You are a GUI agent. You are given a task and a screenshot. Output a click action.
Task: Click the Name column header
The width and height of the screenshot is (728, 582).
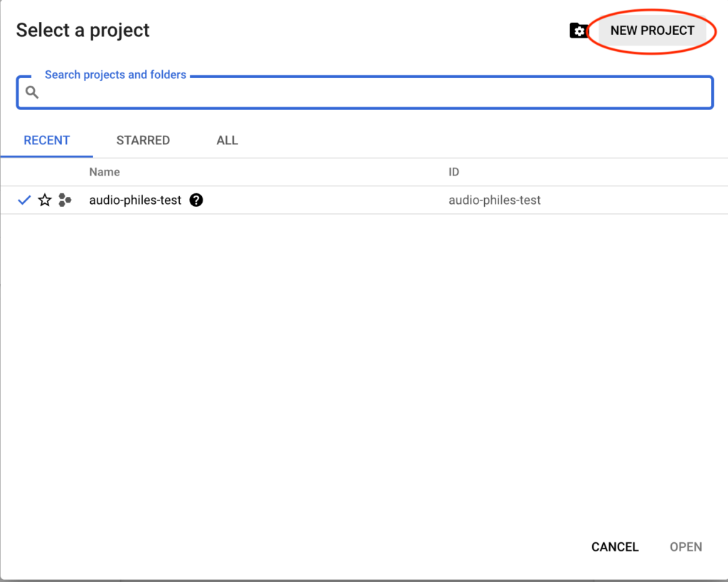pyautogui.click(x=105, y=172)
